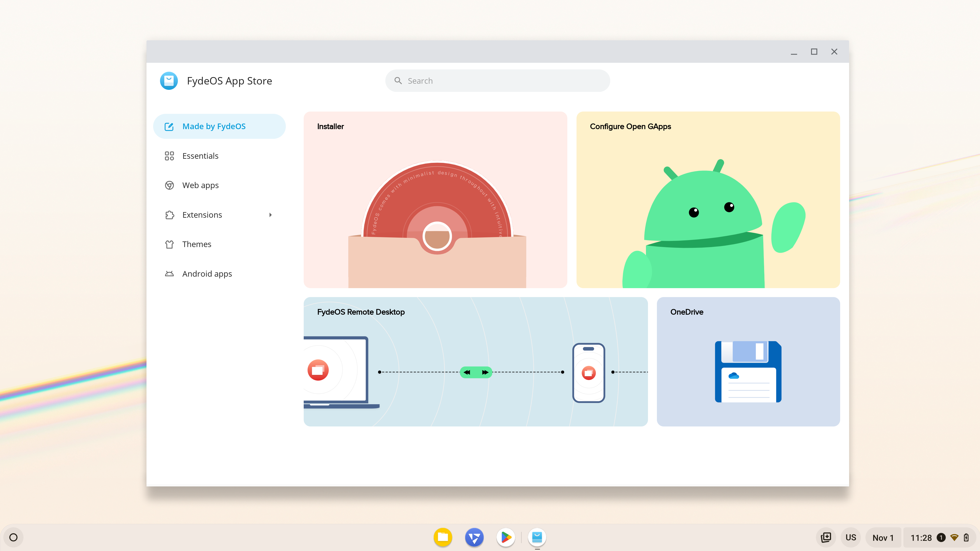Switch US keyboard input method
This screenshot has height=551, width=980.
coord(851,537)
